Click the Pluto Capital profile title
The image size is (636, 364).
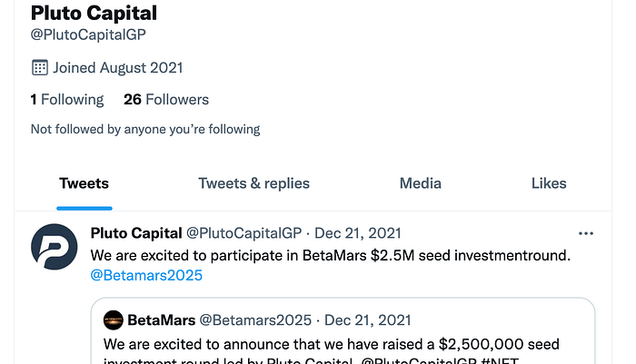[x=94, y=13]
